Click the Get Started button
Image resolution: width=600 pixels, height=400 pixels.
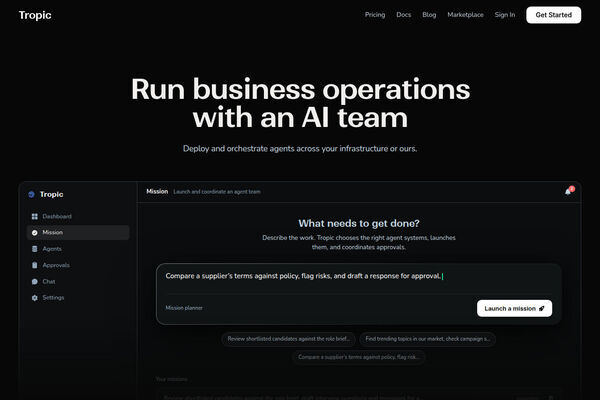(x=553, y=15)
